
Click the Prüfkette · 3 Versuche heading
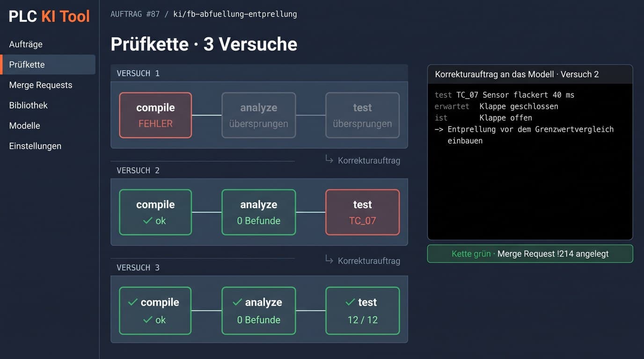tap(204, 44)
